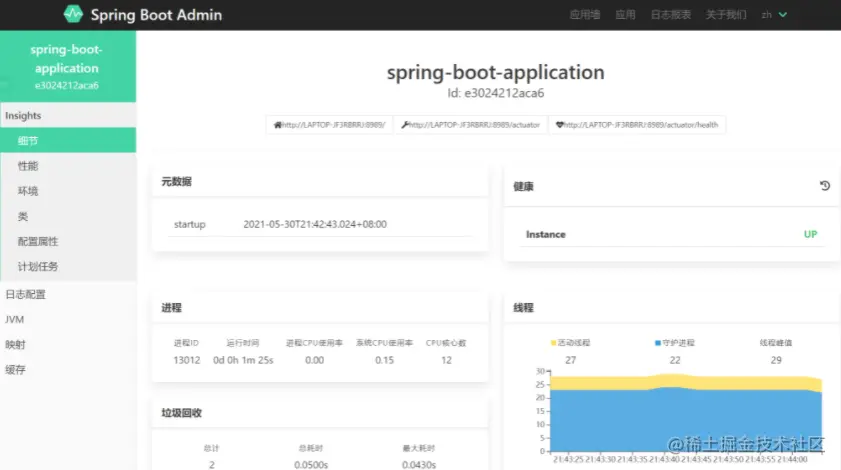
Task: Select 配置属性 in the sidebar
Action: tap(68, 241)
